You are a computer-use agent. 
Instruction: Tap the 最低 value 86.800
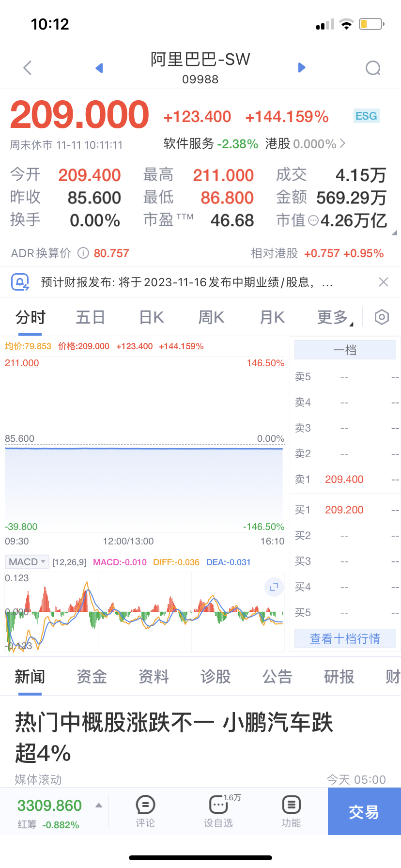pos(227,198)
